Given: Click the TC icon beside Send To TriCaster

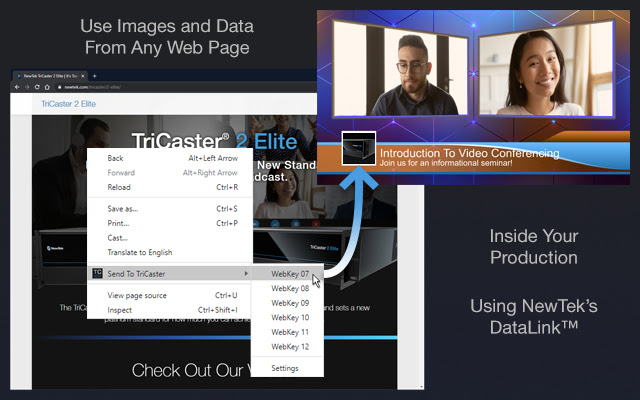Looking at the screenshot, I should [x=98, y=273].
